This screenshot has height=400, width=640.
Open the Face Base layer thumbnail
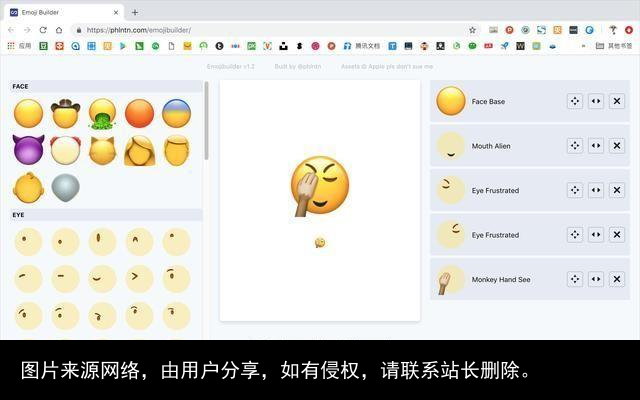451,101
